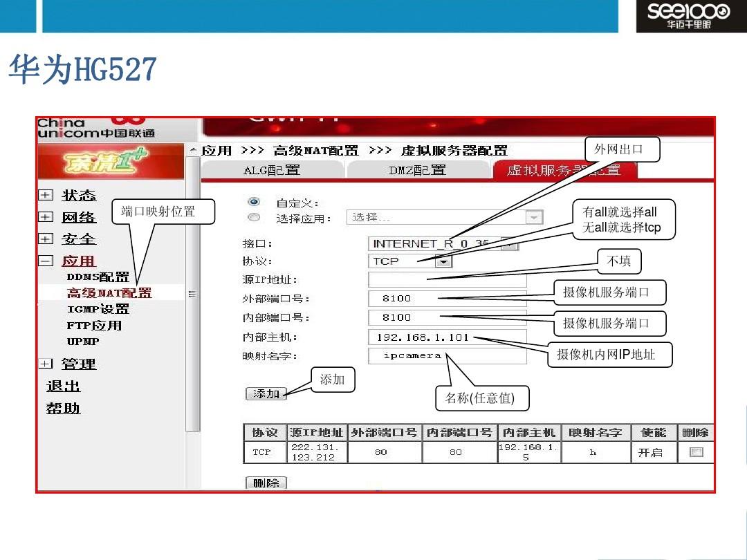Open the 应用 menu link

(79, 261)
